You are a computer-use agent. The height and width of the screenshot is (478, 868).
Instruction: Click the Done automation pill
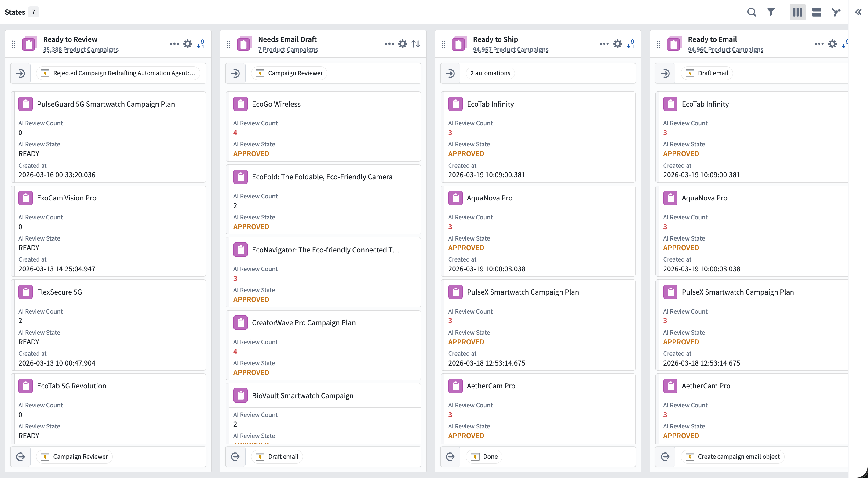(x=484, y=456)
